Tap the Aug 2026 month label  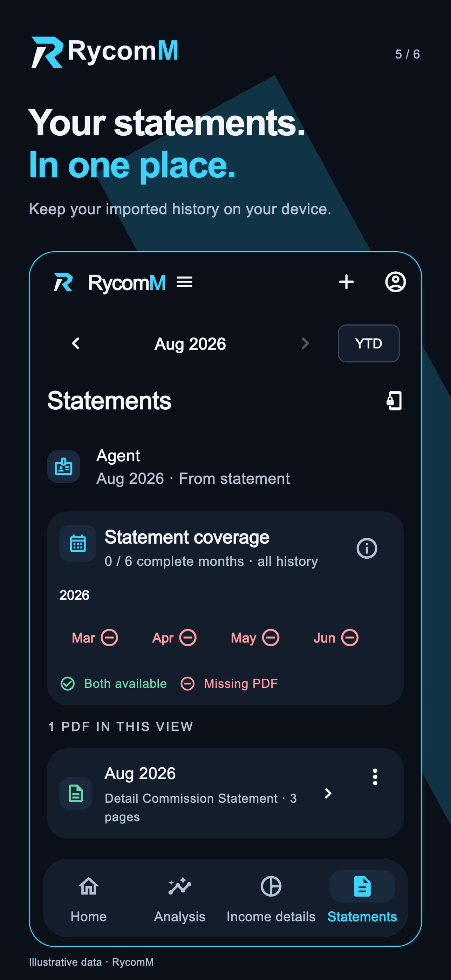190,344
